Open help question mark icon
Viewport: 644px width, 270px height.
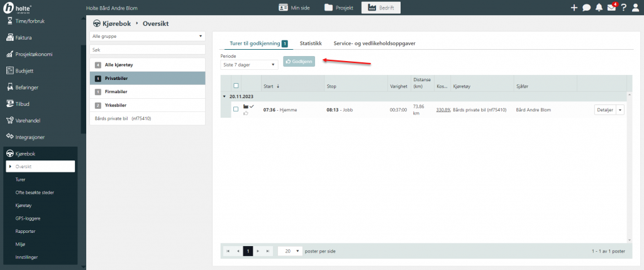point(623,8)
